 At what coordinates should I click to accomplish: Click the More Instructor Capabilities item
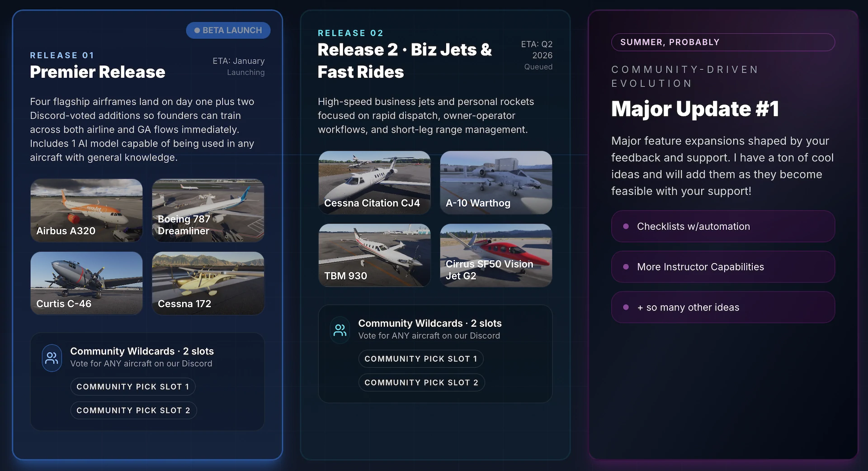coord(722,267)
